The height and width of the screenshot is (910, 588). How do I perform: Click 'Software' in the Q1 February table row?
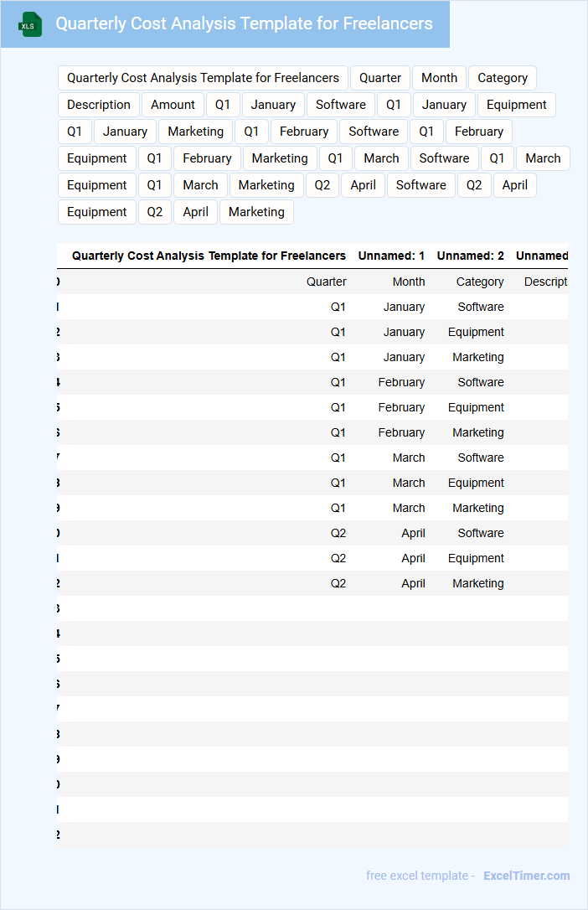click(x=481, y=382)
